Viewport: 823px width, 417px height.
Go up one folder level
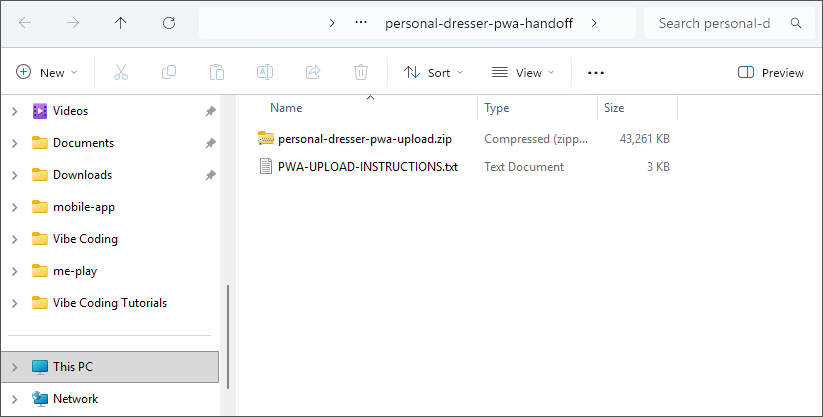121,23
